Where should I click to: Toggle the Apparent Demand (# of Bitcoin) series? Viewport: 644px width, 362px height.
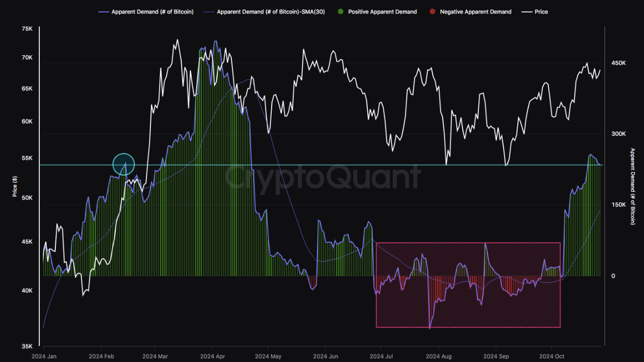pos(152,12)
